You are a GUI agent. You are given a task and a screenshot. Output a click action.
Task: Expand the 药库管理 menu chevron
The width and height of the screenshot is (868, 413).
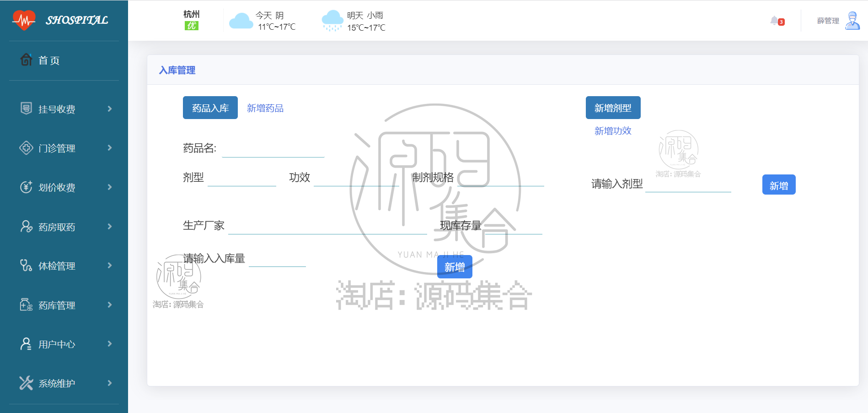pos(110,304)
